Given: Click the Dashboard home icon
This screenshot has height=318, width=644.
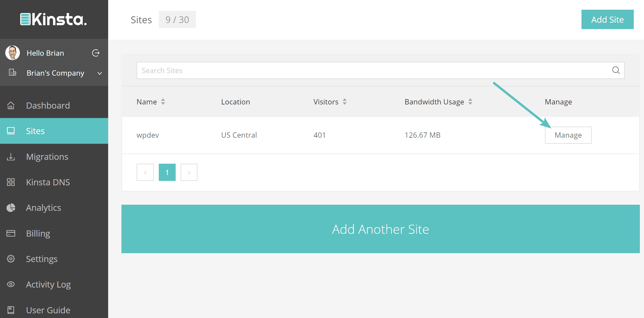Looking at the screenshot, I should coord(11,106).
